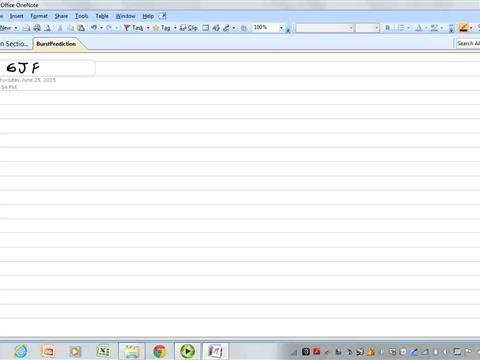The image size is (480, 360).
Task: Open Excel from the taskbar
Action: (x=103, y=351)
